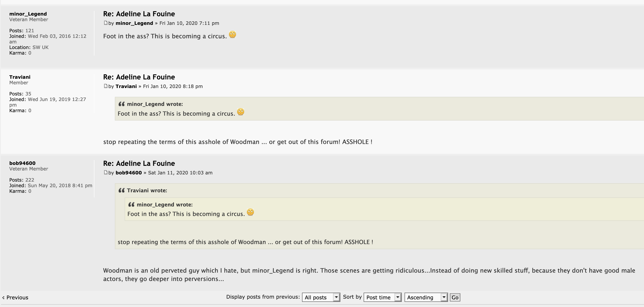Click the rolling-eyes emoji in minor_Legend's original post
This screenshot has width=644, height=307.
point(232,34)
